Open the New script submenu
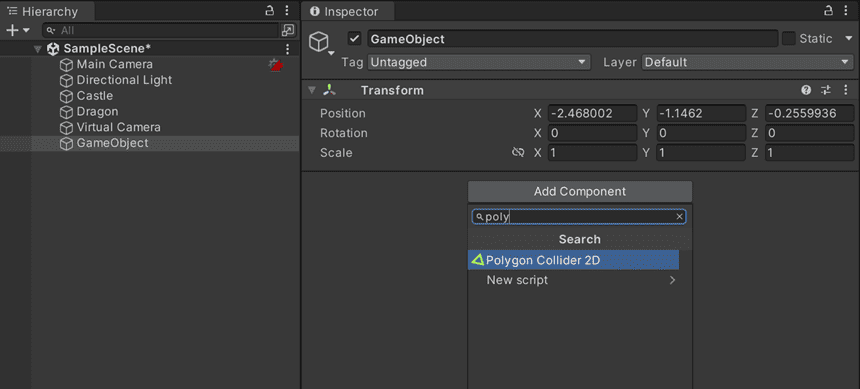Screen dimensions: 860x389 (x=573, y=280)
